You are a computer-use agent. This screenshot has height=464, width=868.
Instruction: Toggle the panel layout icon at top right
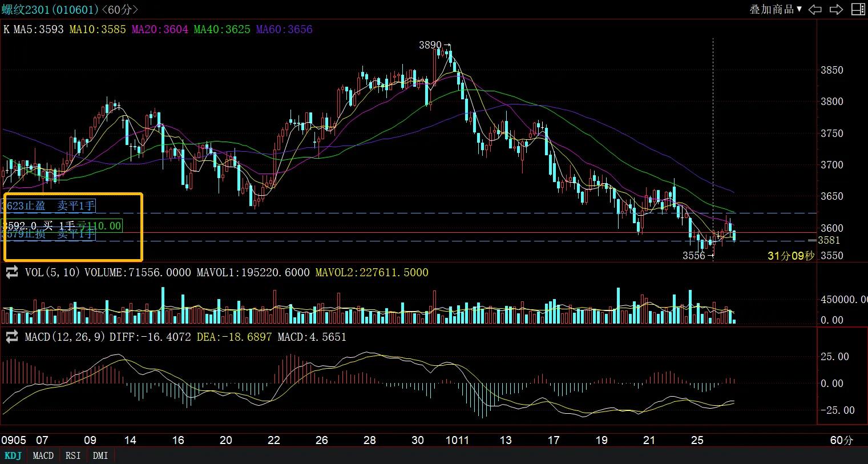858,9
